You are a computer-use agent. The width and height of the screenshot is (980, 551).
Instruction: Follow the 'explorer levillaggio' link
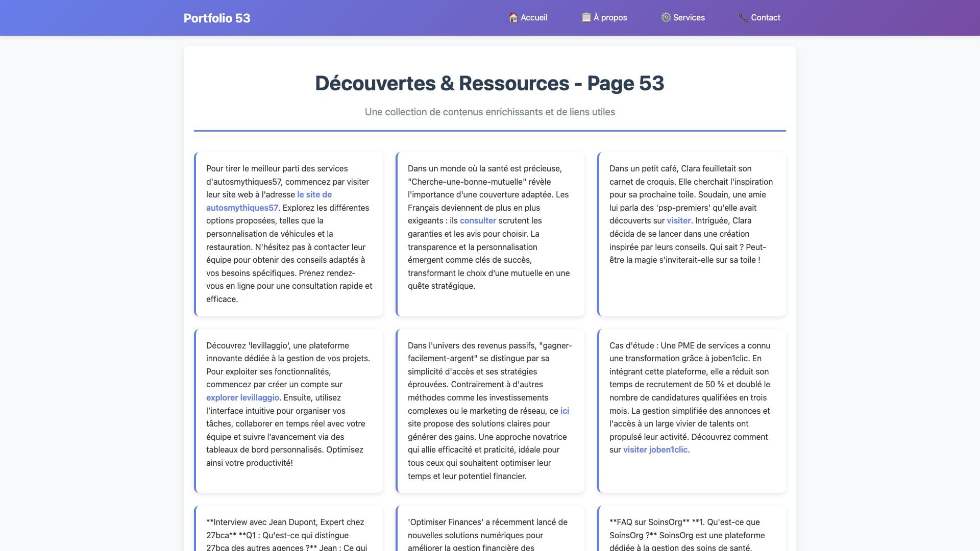pos(242,398)
